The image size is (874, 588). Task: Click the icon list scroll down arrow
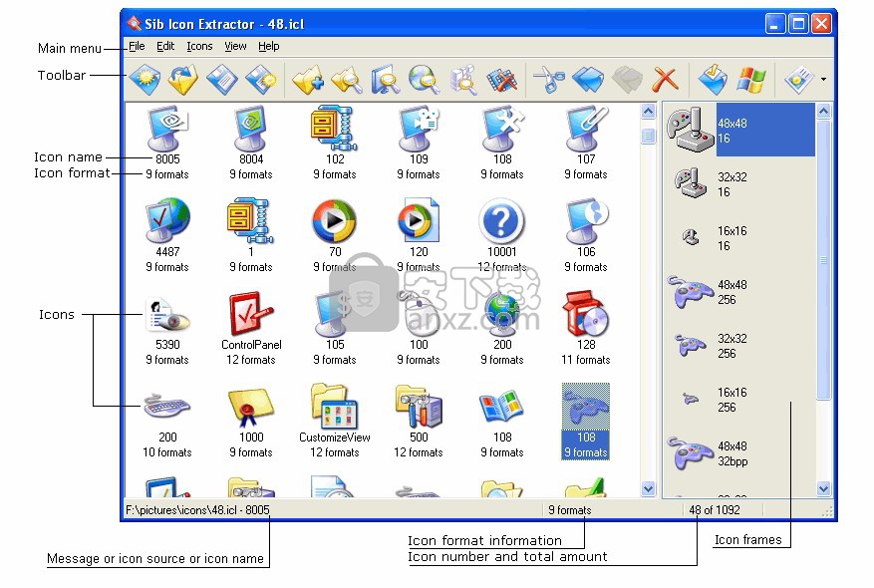click(648, 488)
